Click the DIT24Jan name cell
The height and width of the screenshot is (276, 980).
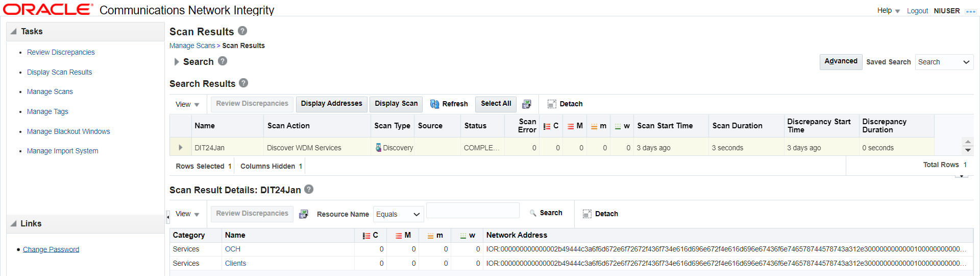coord(227,148)
